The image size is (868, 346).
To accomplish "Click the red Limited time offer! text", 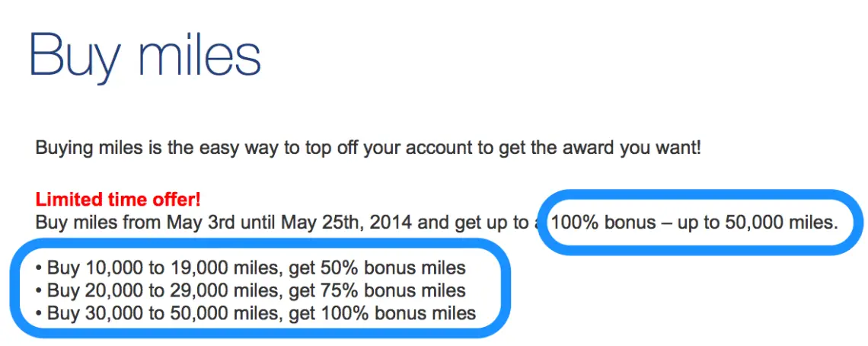I will [x=118, y=198].
